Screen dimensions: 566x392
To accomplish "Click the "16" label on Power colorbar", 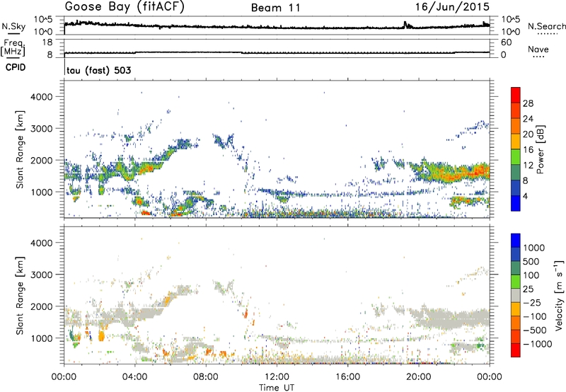I will tap(528, 150).
